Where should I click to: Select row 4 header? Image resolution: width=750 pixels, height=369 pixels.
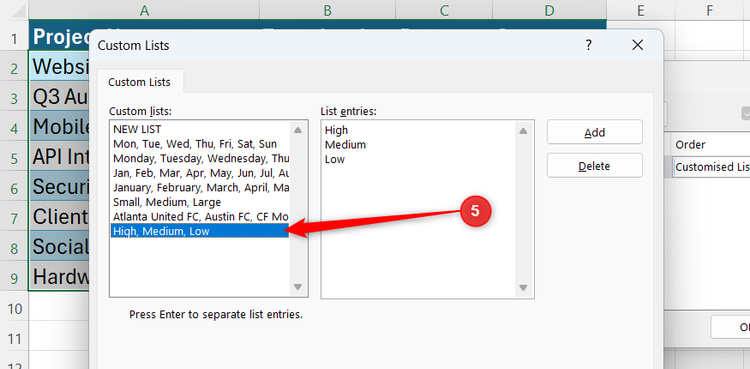click(14, 128)
